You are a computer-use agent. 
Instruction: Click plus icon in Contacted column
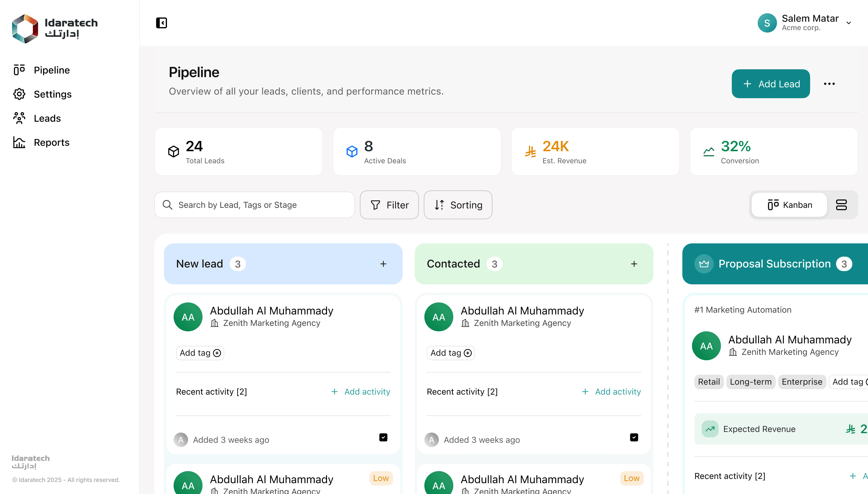pos(634,264)
